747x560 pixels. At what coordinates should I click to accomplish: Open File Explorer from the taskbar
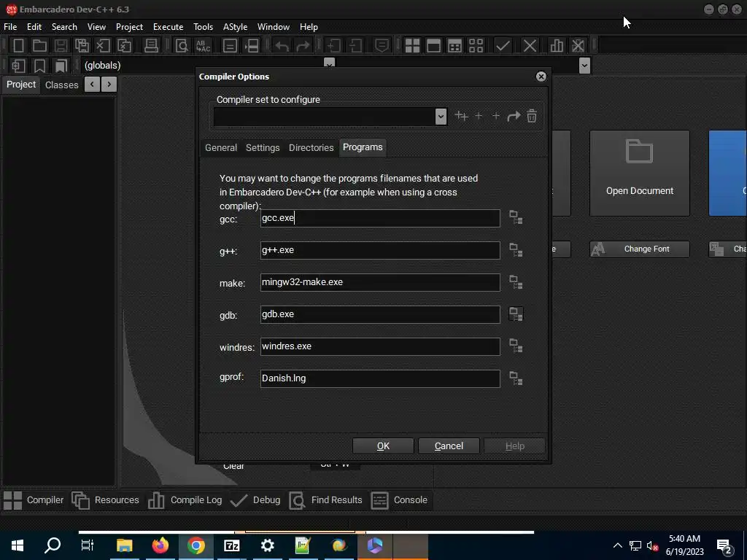click(124, 545)
